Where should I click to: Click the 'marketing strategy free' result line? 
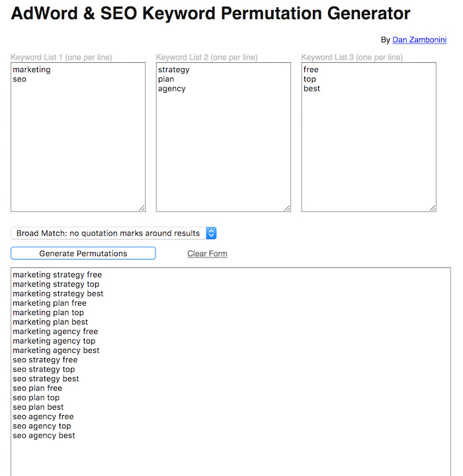click(x=57, y=275)
